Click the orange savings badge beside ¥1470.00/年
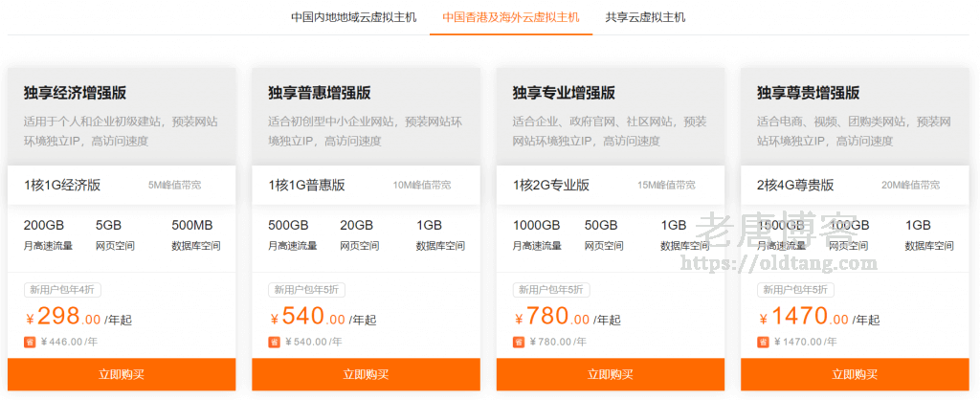The image size is (980, 400). [x=763, y=342]
